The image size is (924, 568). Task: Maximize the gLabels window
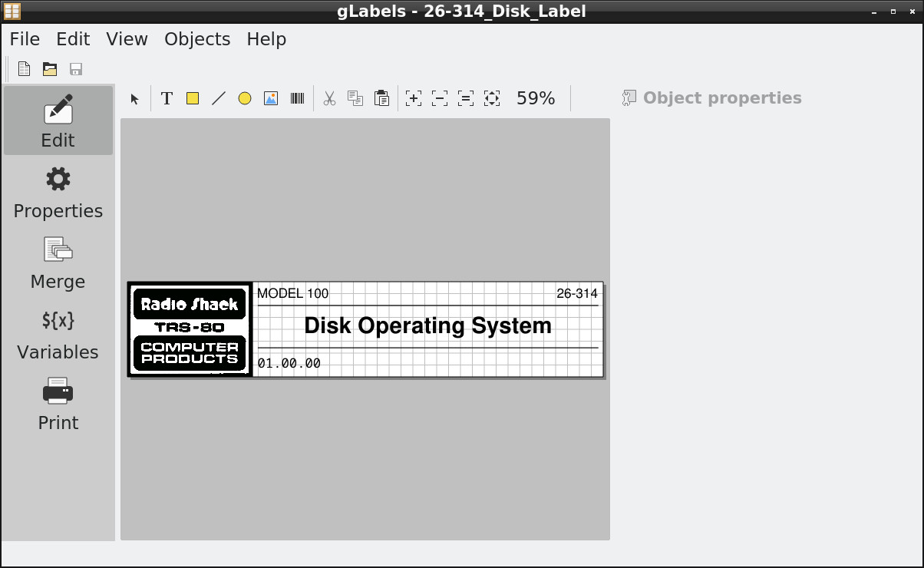click(893, 12)
